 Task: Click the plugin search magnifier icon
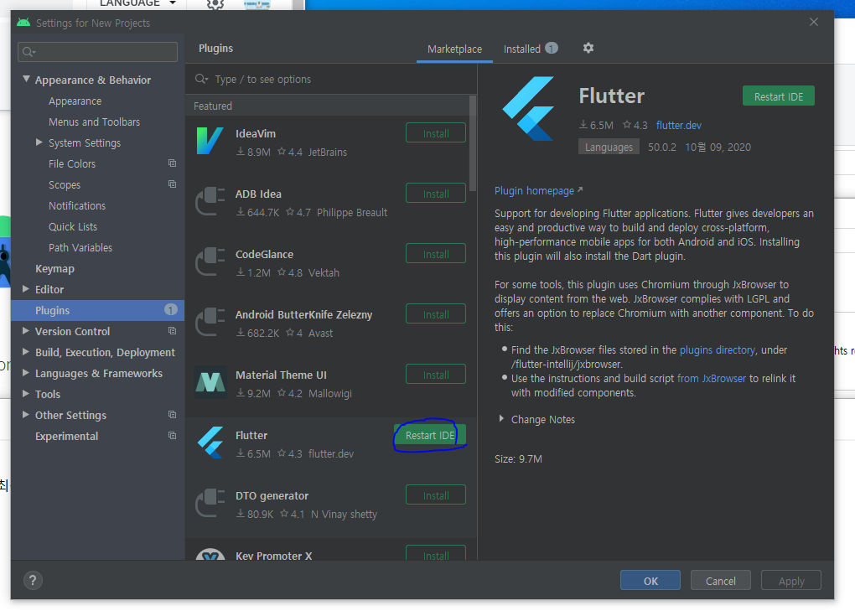(201, 79)
